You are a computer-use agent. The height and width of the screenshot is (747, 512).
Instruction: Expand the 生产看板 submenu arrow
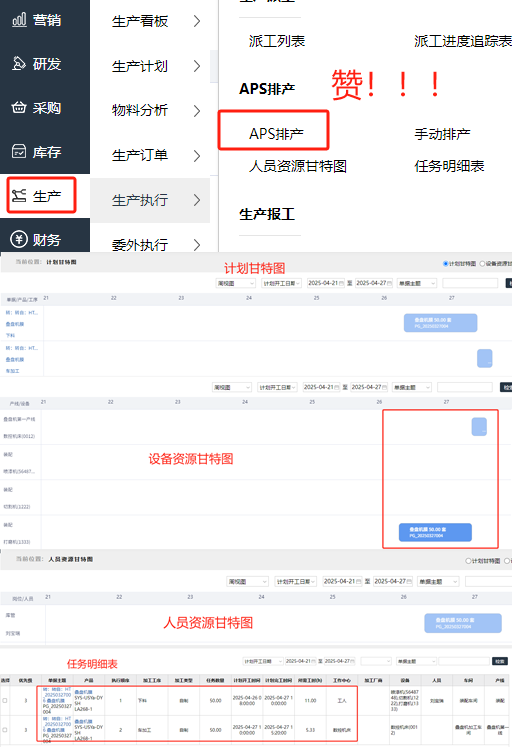197,21
